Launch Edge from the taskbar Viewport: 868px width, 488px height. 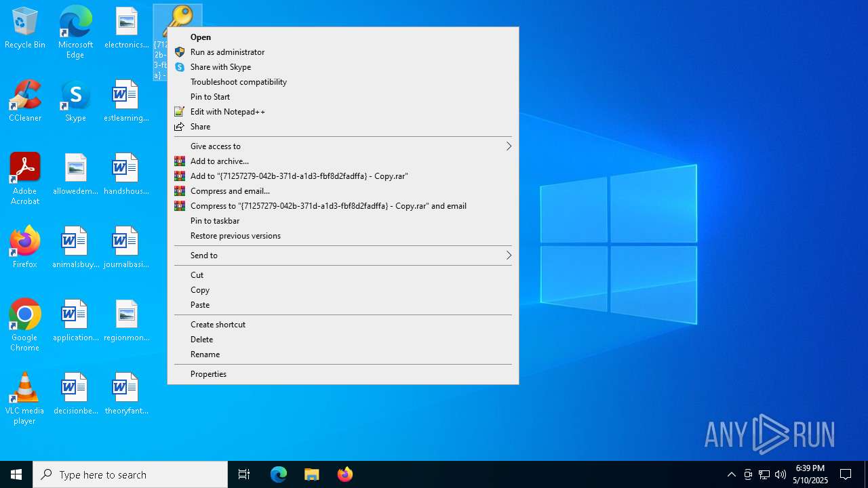coord(279,474)
